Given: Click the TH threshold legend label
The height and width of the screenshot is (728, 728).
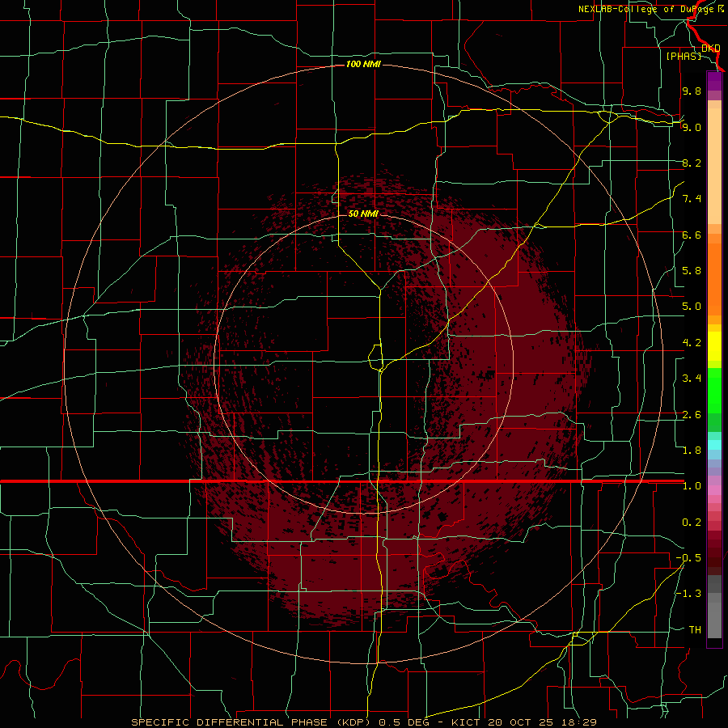Looking at the screenshot, I should click(695, 630).
